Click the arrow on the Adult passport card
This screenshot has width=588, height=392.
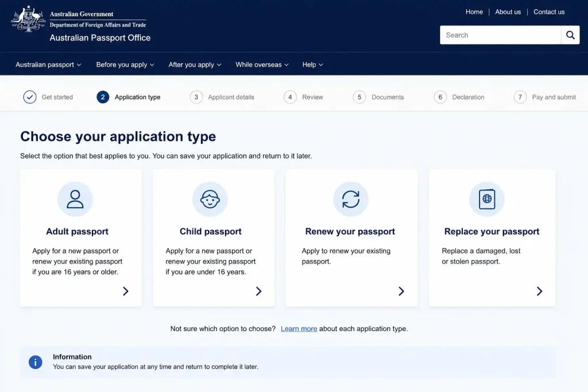[x=126, y=291]
